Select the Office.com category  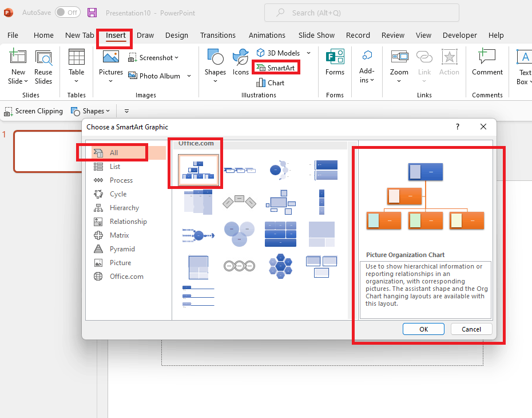click(129, 277)
